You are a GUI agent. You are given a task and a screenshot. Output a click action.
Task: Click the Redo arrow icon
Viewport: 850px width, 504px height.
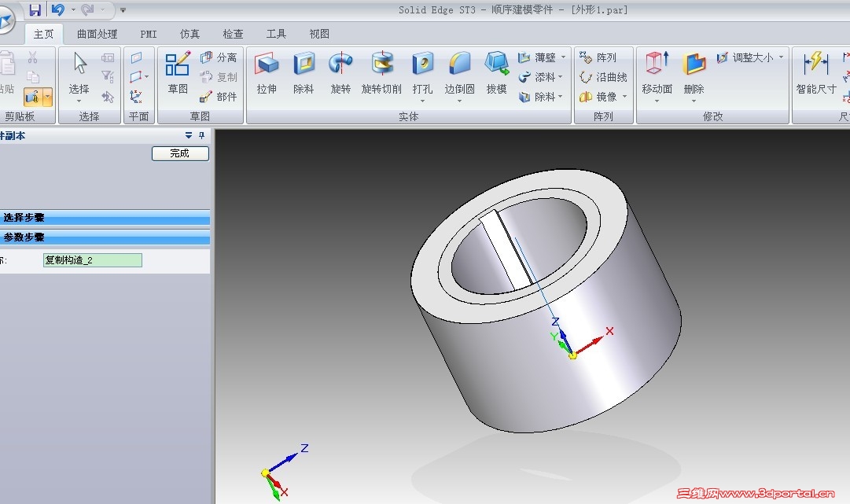point(87,9)
